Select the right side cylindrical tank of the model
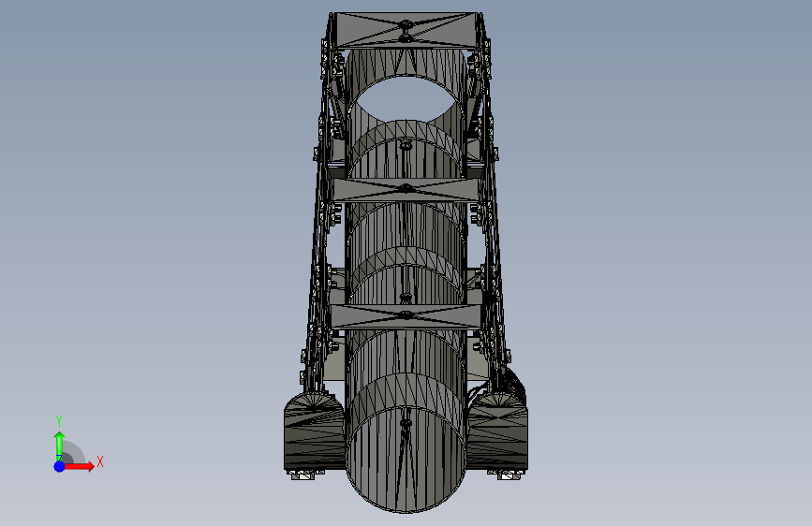This screenshot has height=526, width=812. 497,431
